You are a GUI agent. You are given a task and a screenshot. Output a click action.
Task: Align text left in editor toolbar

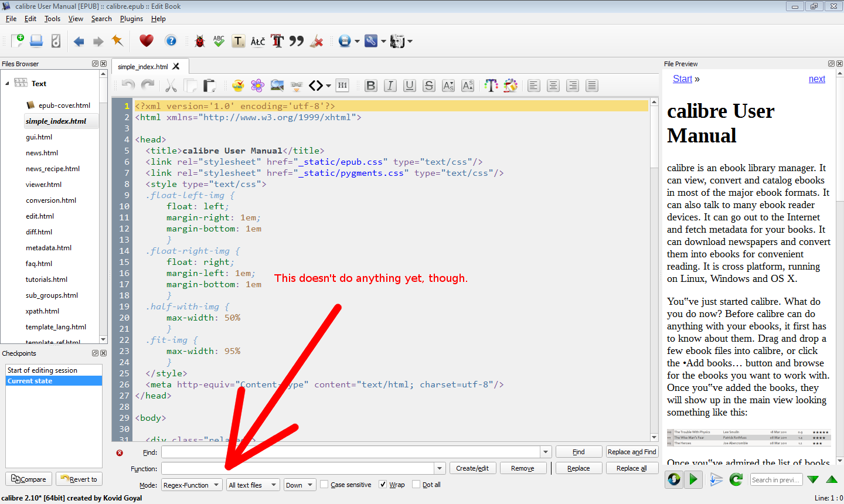(x=533, y=86)
